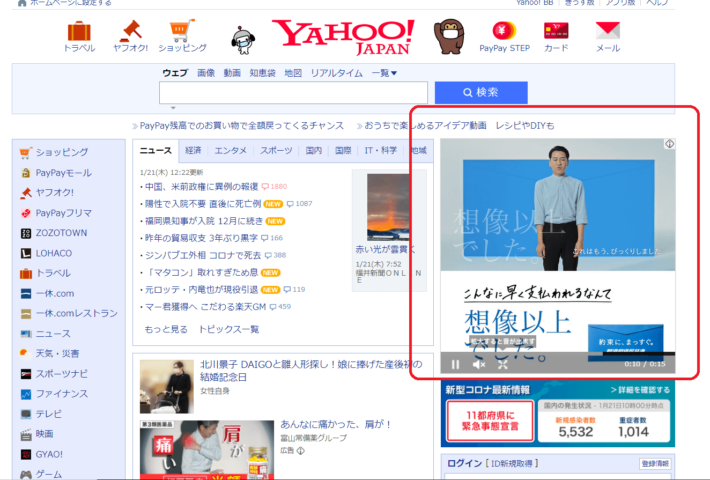Select the ウェブ search tab
This screenshot has width=710, height=480.
click(x=175, y=73)
